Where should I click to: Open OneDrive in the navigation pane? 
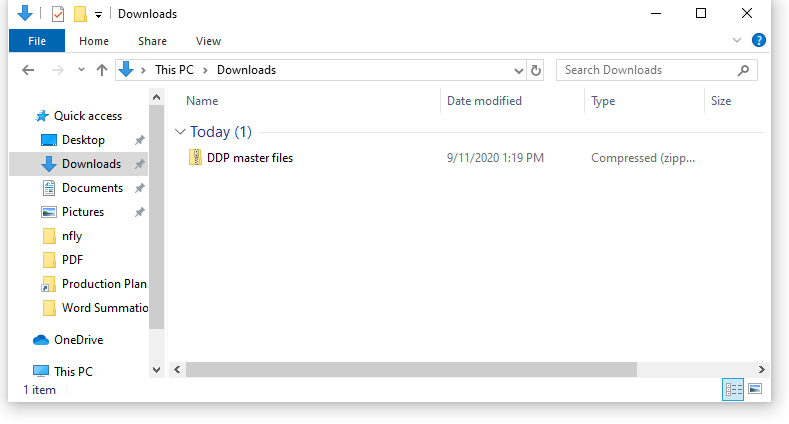78,340
